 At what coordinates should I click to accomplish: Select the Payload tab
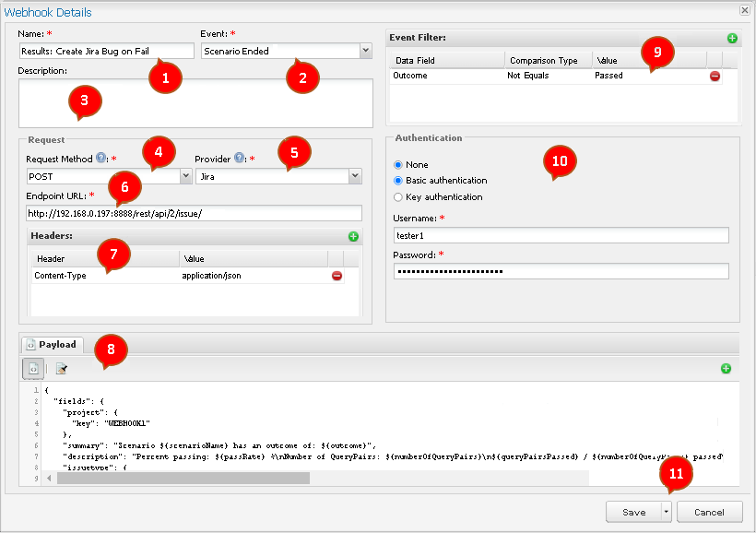click(52, 344)
